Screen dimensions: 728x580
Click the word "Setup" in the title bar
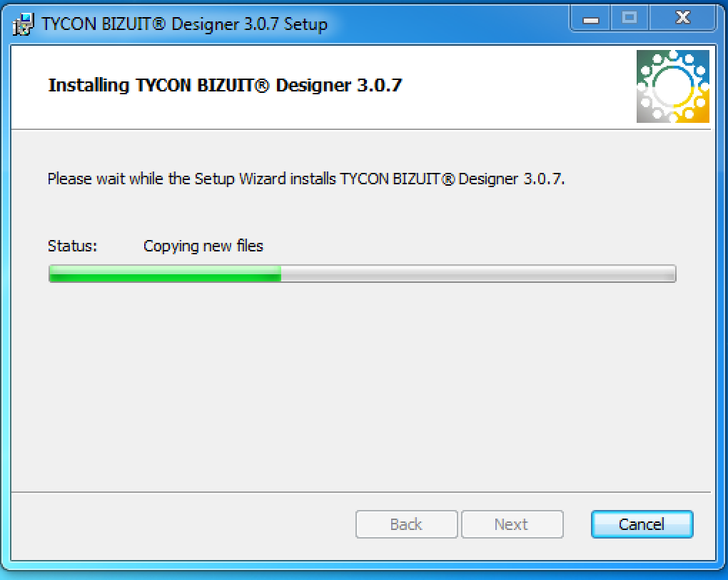tap(305, 24)
